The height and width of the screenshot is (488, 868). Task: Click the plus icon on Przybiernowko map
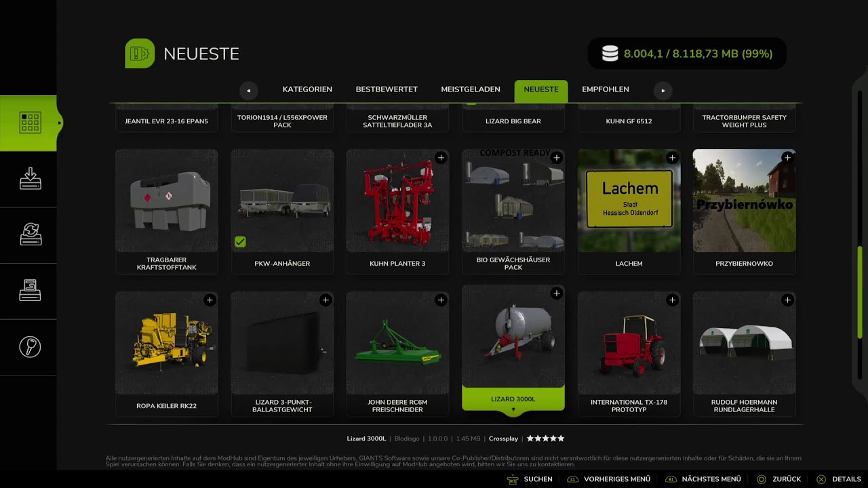click(x=787, y=158)
